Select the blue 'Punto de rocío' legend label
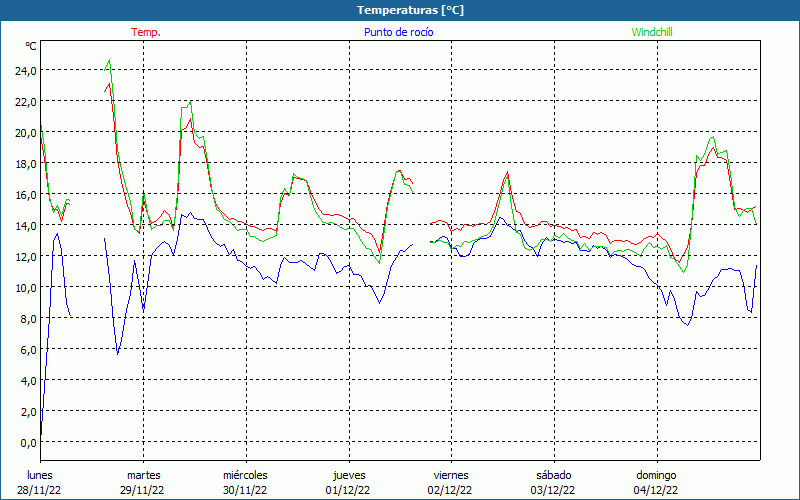The image size is (800, 500). tap(398, 32)
